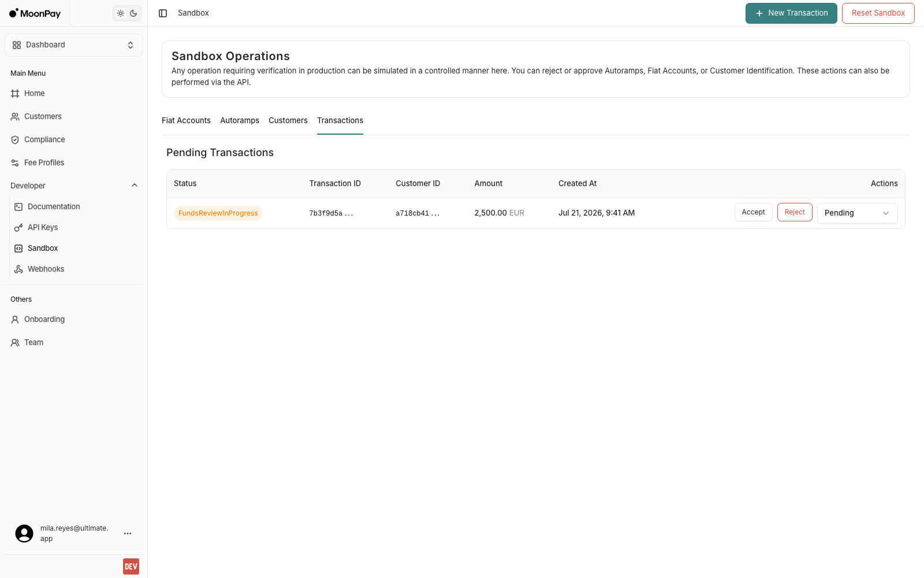
Task: Click the Actions column header
Action: [884, 184]
